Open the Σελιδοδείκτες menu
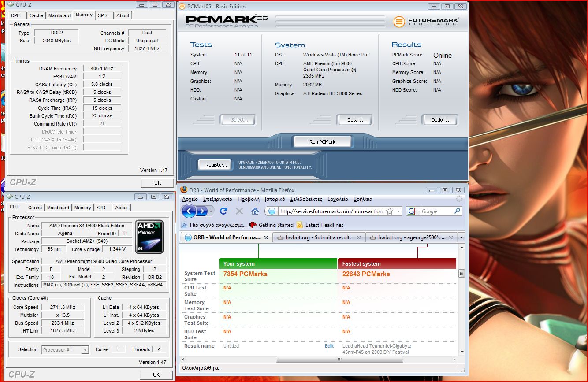588x382 pixels. [x=306, y=199]
